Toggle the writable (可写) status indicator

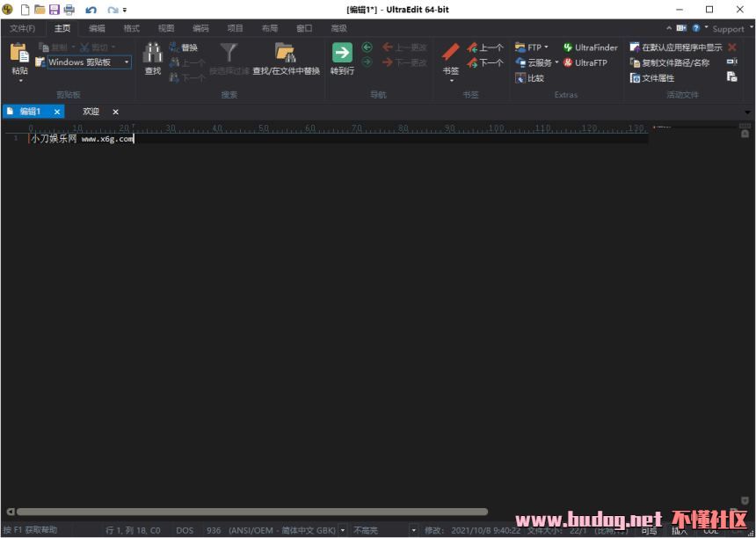pos(649,530)
